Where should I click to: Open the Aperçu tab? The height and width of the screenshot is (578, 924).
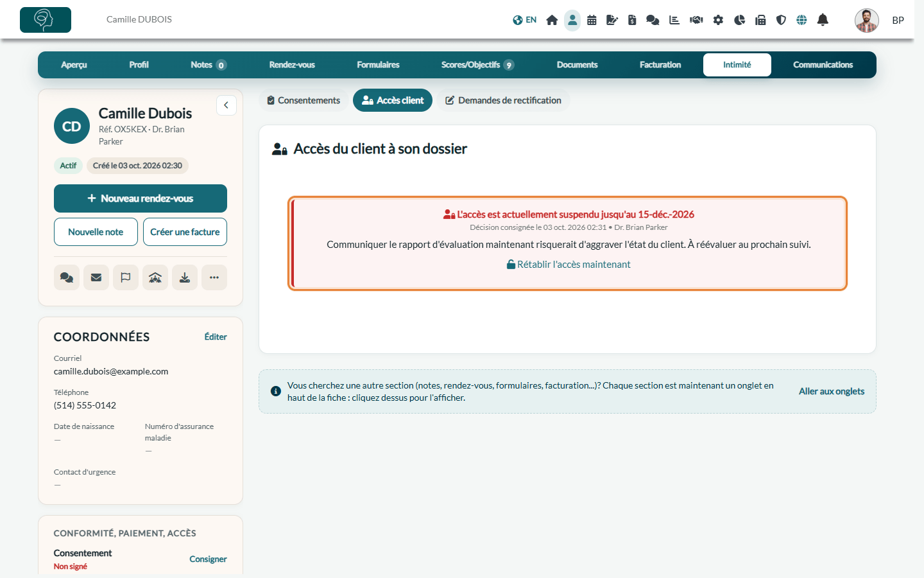[74, 65]
